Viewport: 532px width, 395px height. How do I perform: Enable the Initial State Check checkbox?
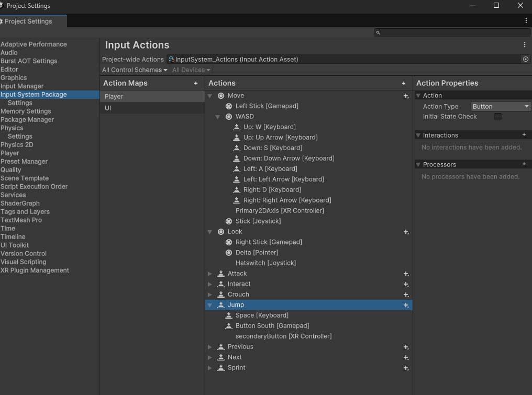(x=498, y=117)
